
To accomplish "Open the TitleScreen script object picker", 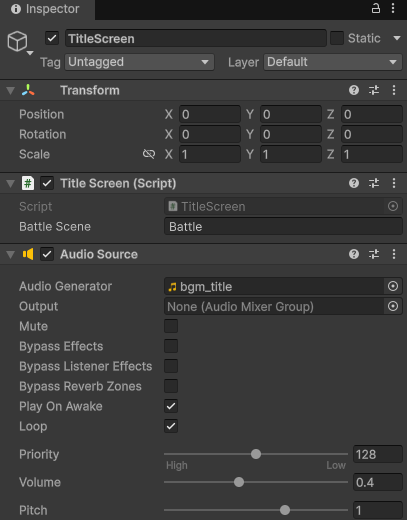I will (x=393, y=206).
